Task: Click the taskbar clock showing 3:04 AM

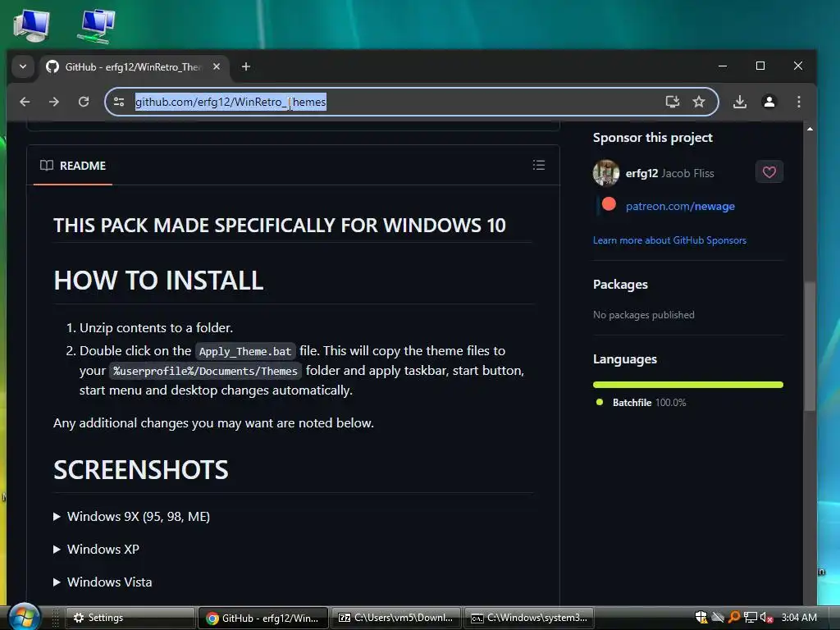Action: (799, 618)
